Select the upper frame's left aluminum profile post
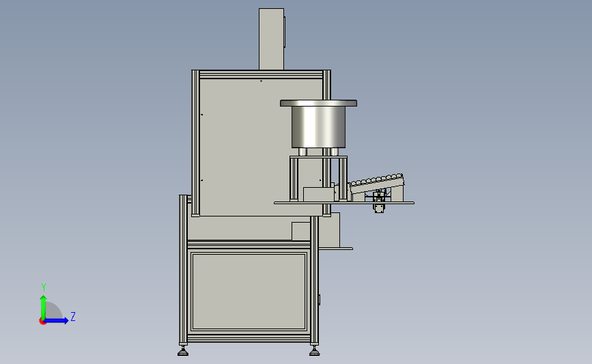The width and height of the screenshot is (592, 364). pyautogui.click(x=195, y=143)
